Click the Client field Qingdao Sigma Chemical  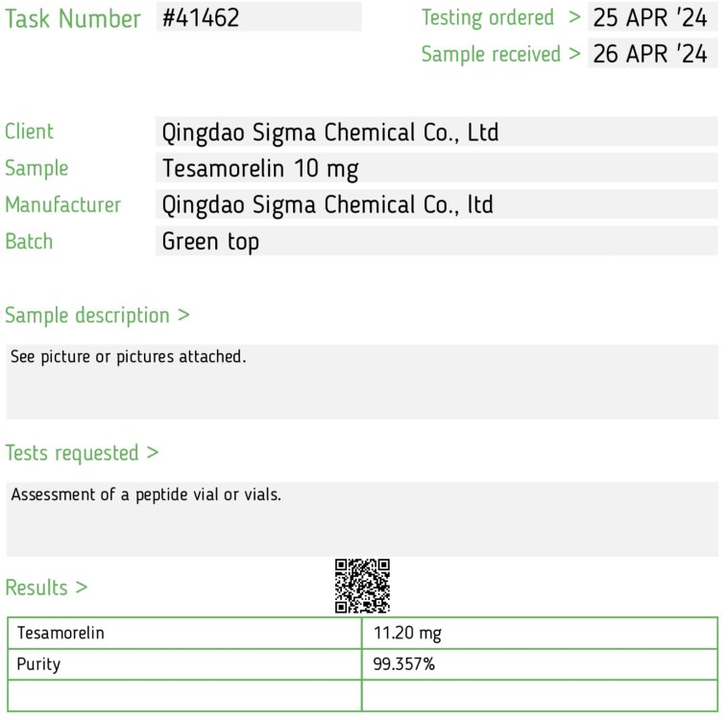point(436,132)
